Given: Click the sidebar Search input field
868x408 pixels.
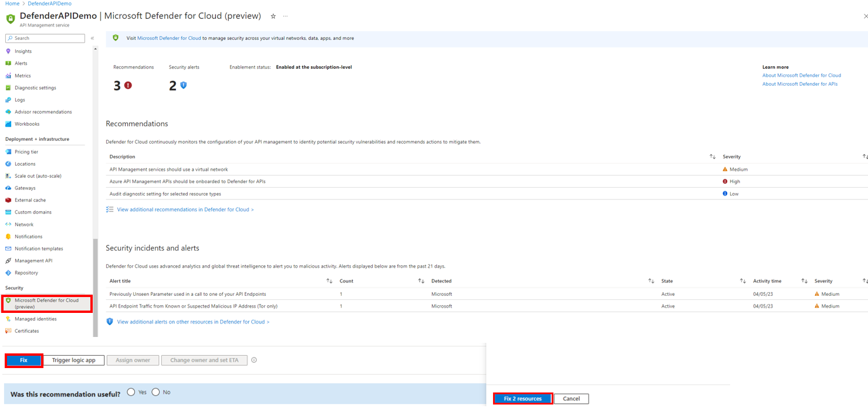Looking at the screenshot, I should (x=45, y=38).
